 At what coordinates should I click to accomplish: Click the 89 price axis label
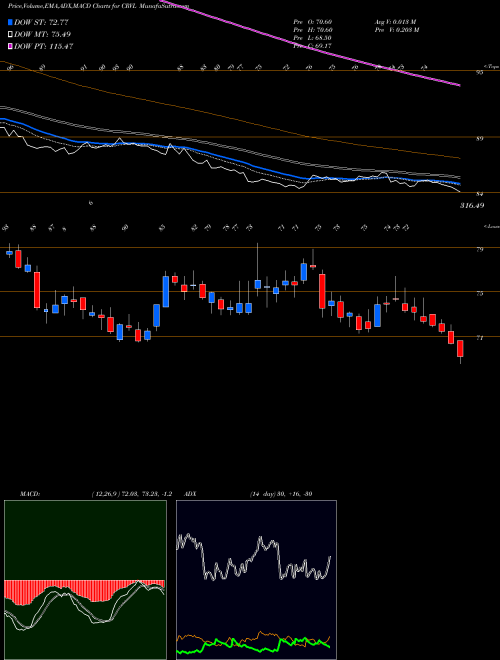[x=479, y=139]
